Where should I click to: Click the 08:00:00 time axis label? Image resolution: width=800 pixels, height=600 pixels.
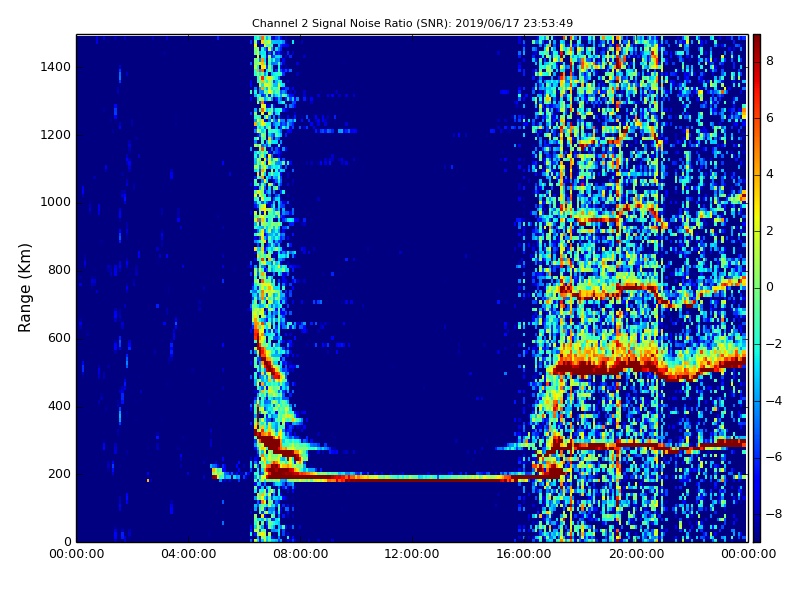(301, 554)
